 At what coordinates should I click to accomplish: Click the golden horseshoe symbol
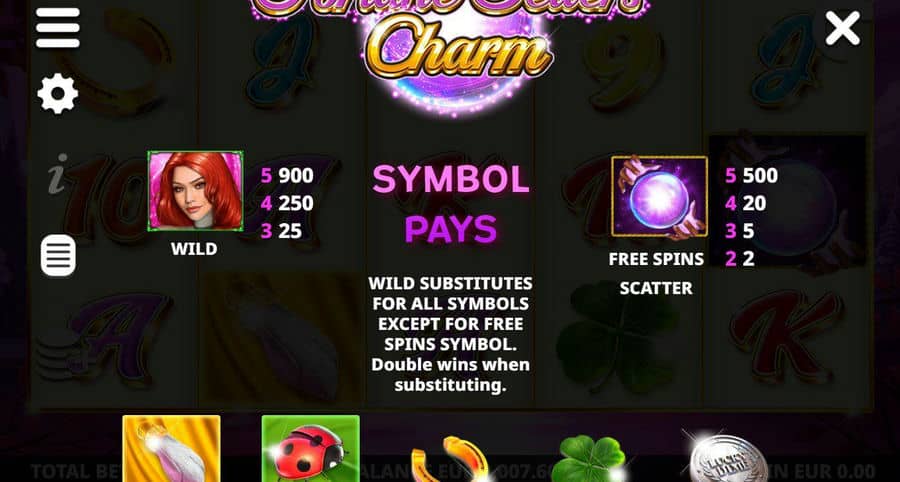pos(451,461)
